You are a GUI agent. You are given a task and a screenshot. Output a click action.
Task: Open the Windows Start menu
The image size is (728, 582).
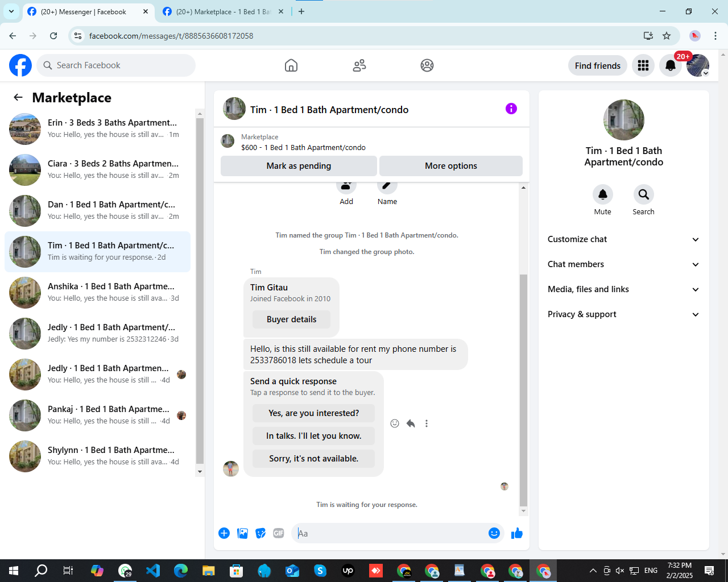tap(14, 571)
